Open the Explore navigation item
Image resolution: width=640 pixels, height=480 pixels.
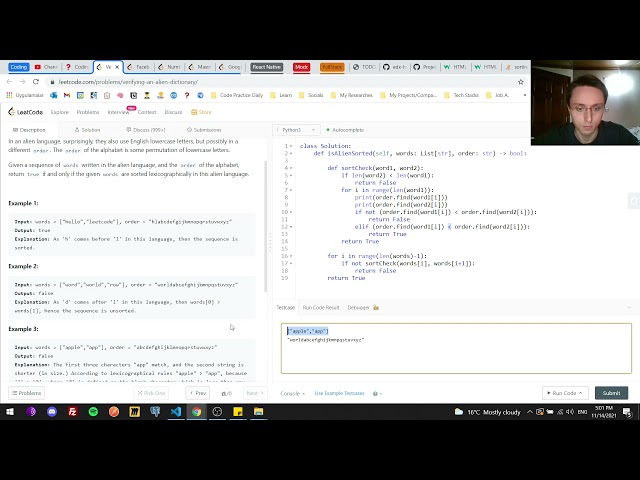tap(60, 112)
